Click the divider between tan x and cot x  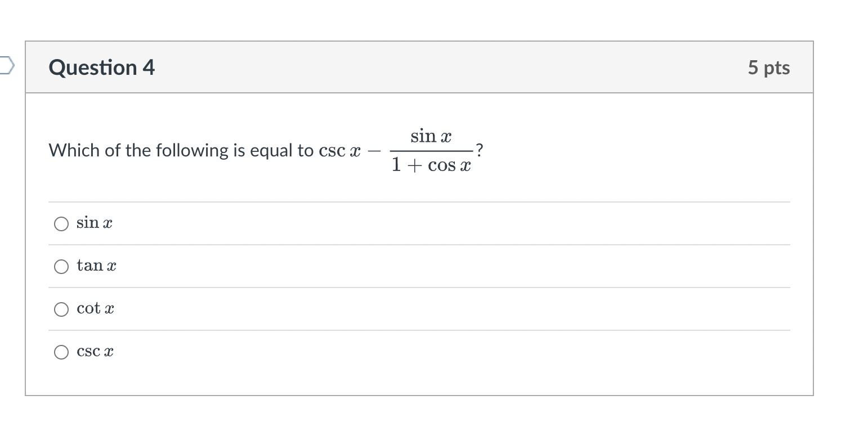(419, 288)
